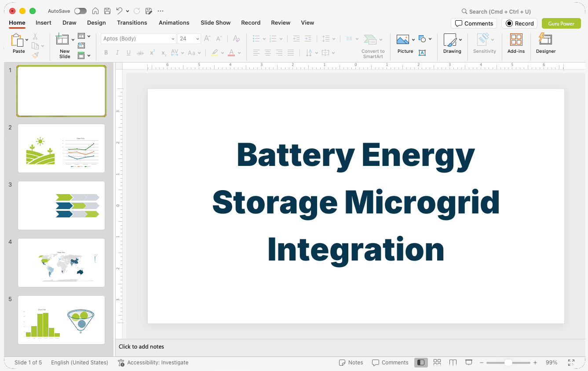588x371 pixels.
Task: Click the zoom slider handle
Action: tap(508, 363)
